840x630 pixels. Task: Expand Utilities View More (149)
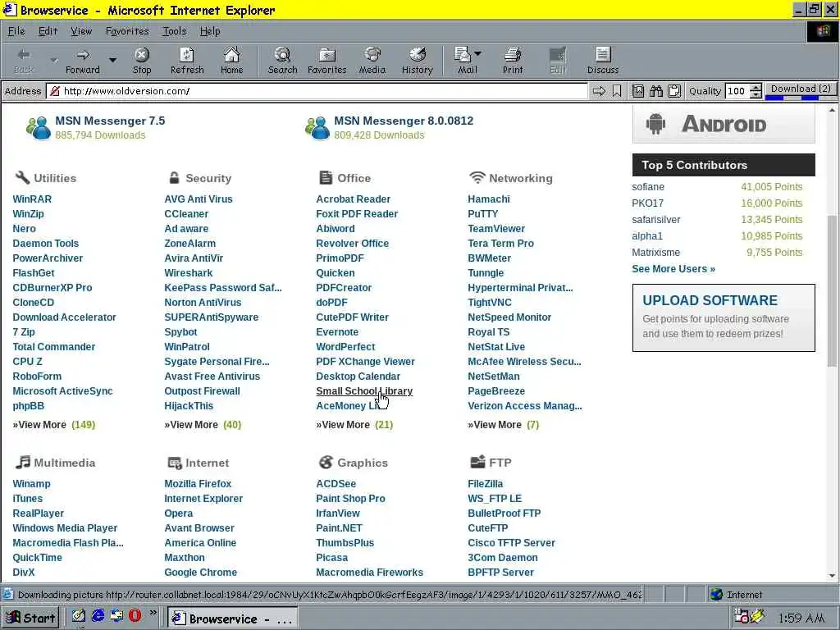click(54, 425)
